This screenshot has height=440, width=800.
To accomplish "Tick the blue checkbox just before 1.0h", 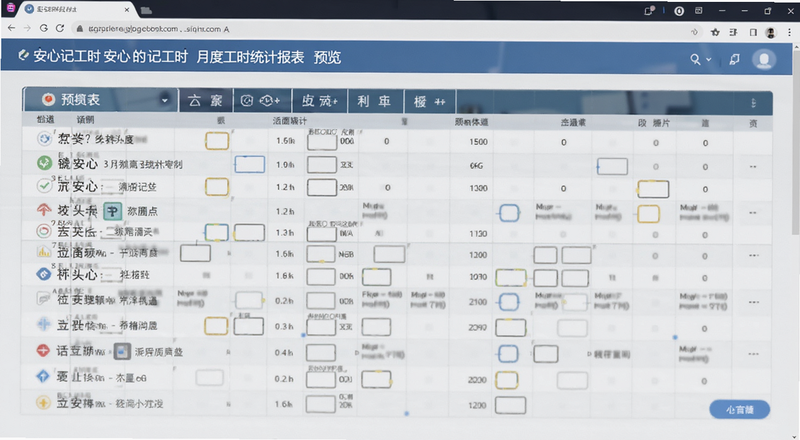I will (249, 164).
